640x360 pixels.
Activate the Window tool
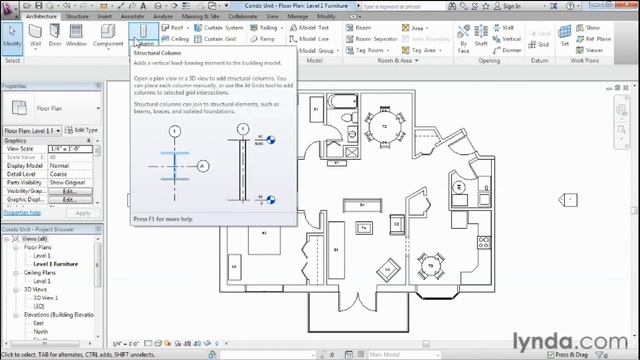click(76, 36)
